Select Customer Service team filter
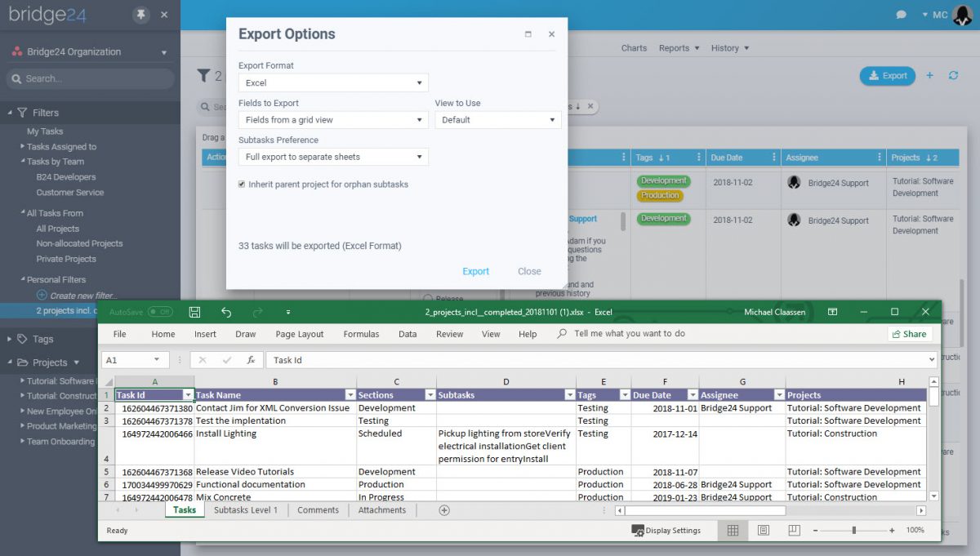Viewport: 980px width, 556px height. pos(69,193)
